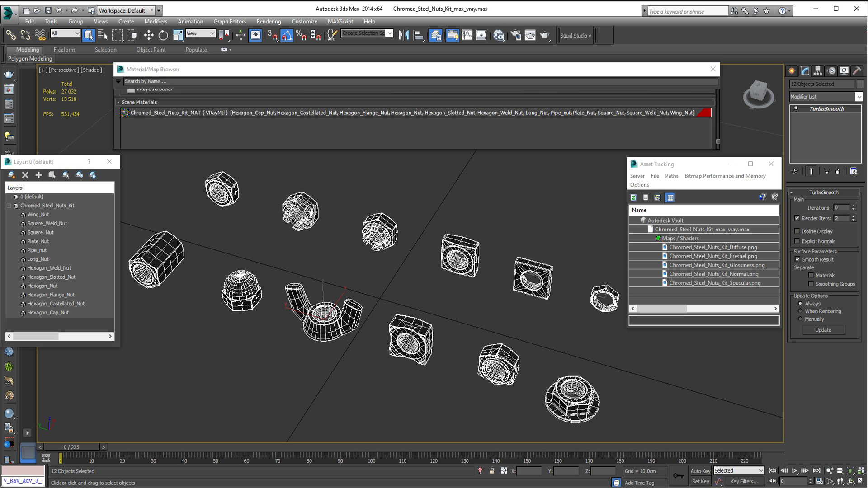The height and width of the screenshot is (488, 868).
Task: Enable Explicit Normals checkbox
Action: click(797, 241)
